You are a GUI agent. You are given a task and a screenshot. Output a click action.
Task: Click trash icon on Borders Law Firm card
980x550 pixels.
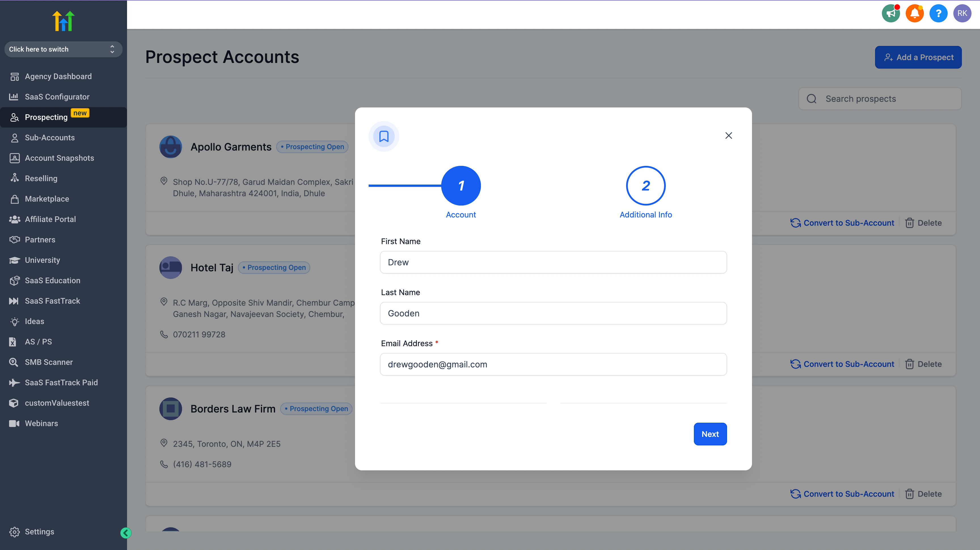(909, 494)
